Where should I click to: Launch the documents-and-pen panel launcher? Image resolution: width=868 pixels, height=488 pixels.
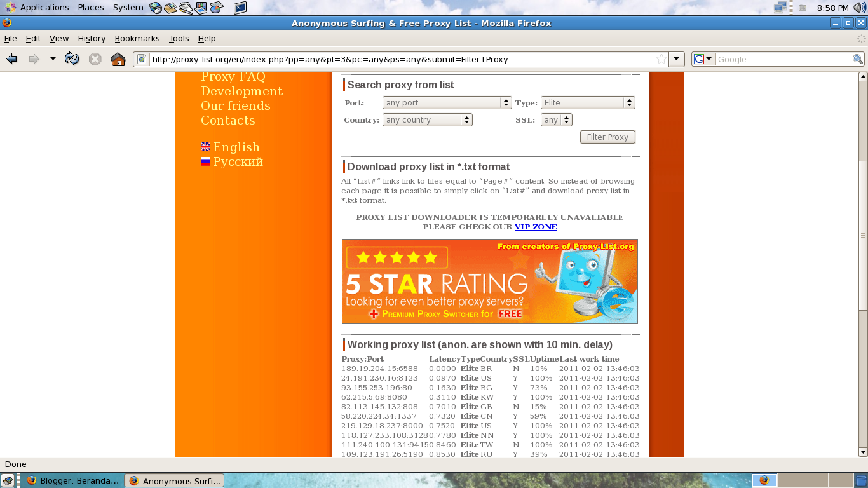pyautogui.click(x=186, y=8)
